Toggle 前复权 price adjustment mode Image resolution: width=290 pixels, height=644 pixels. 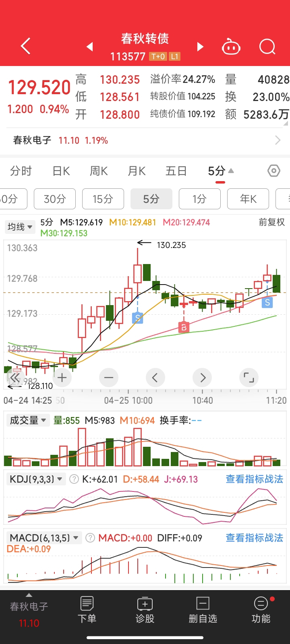click(x=272, y=222)
